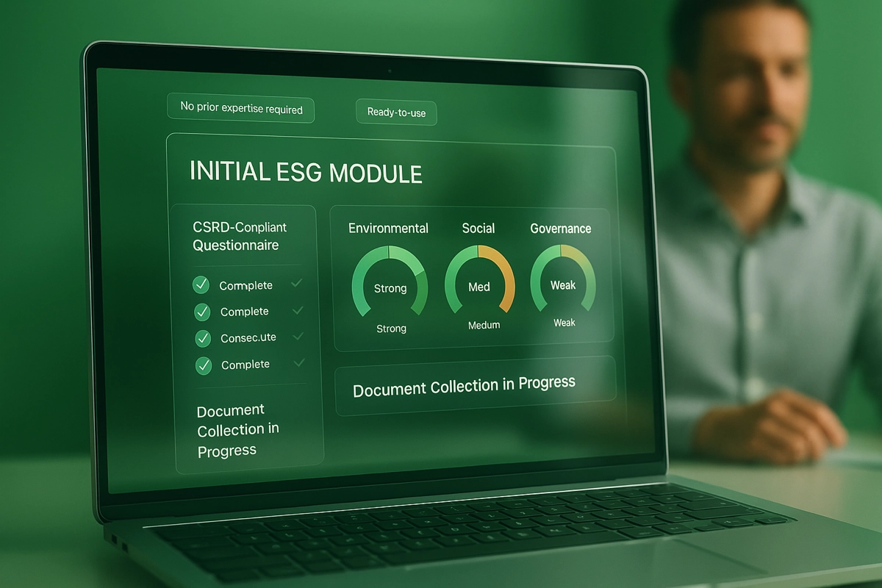Screen dimensions: 882x588
Task: Select the Governance gauge showing Weak
Action: pos(563,282)
